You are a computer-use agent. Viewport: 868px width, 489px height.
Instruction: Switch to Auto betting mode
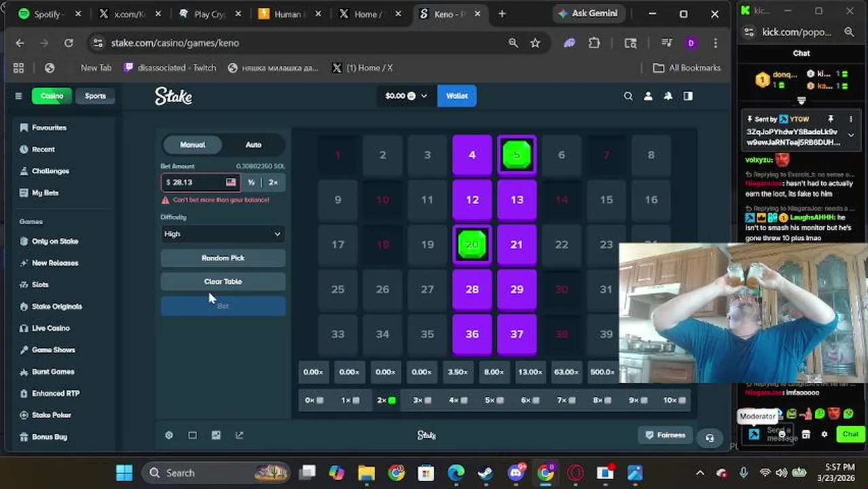[253, 145]
